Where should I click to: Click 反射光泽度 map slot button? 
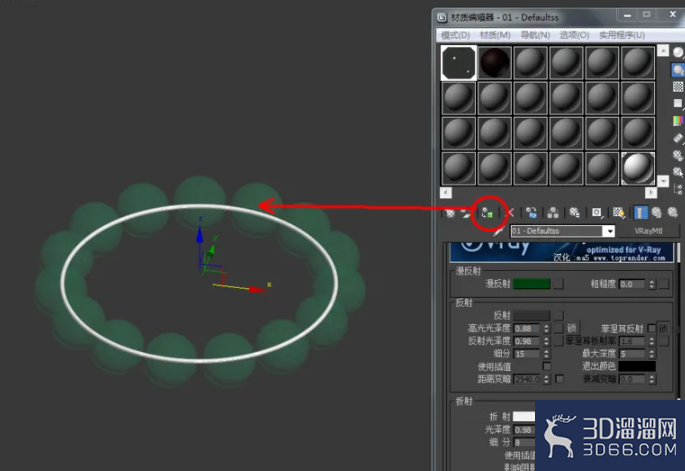[x=558, y=341]
